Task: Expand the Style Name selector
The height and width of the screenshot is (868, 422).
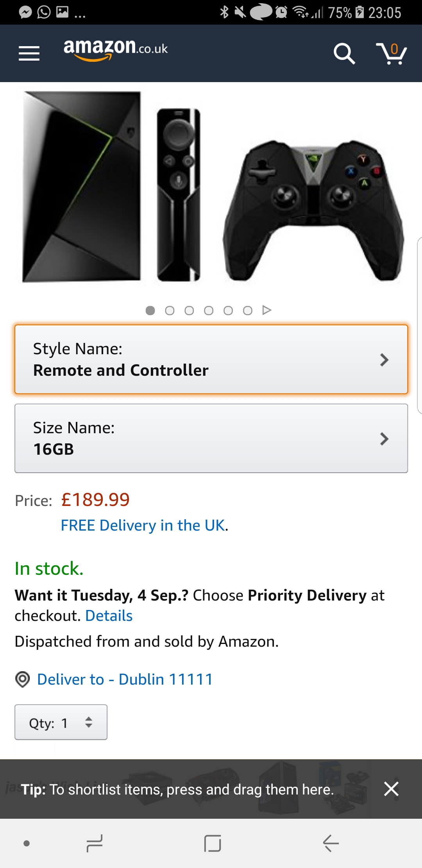Action: tap(211, 359)
